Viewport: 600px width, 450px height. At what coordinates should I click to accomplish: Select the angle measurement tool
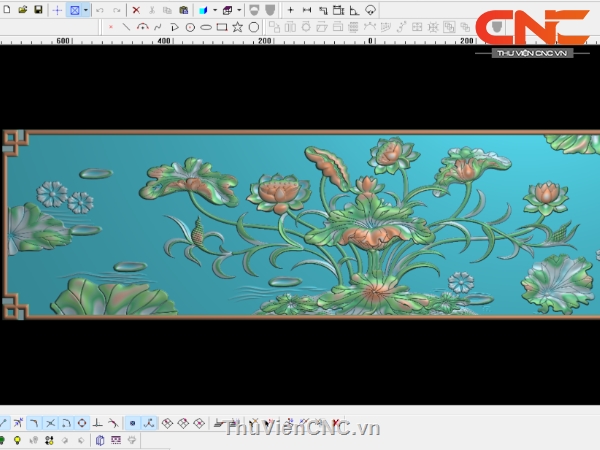[354, 10]
